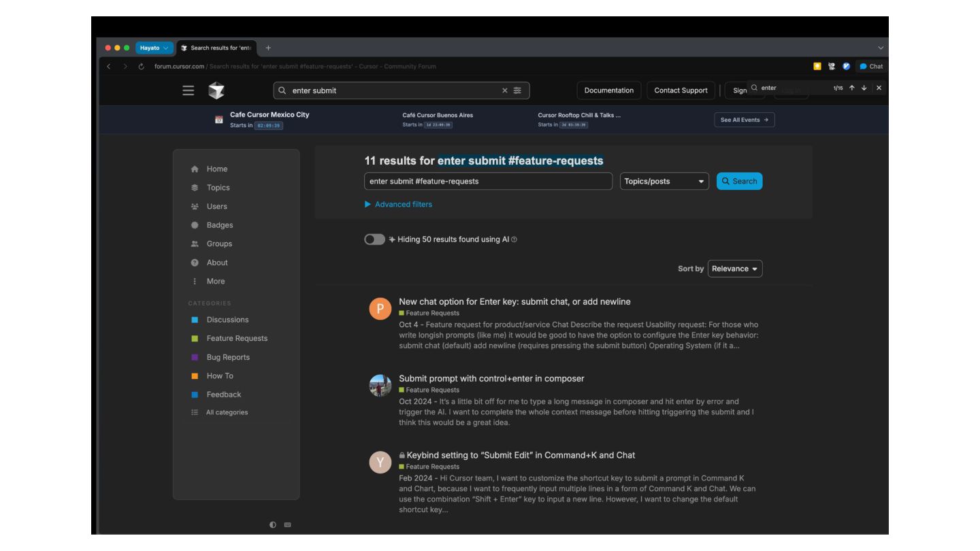The image size is (980, 551).
Task: Open 'Keybind setting to Submit Edit' topic
Action: 521,455
